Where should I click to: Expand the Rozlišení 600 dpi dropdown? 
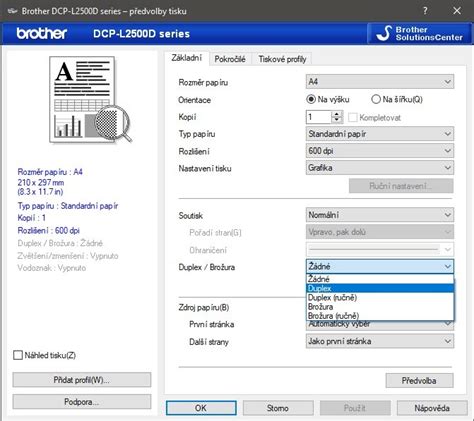click(x=380, y=151)
